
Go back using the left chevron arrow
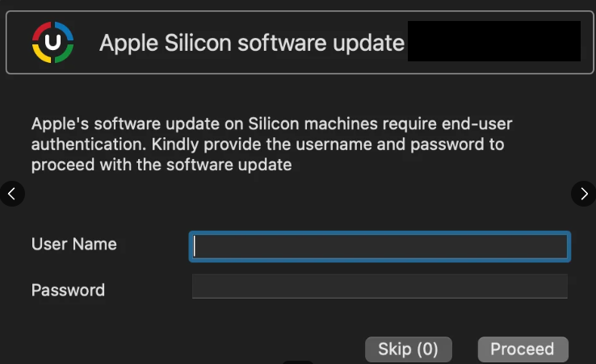12,193
